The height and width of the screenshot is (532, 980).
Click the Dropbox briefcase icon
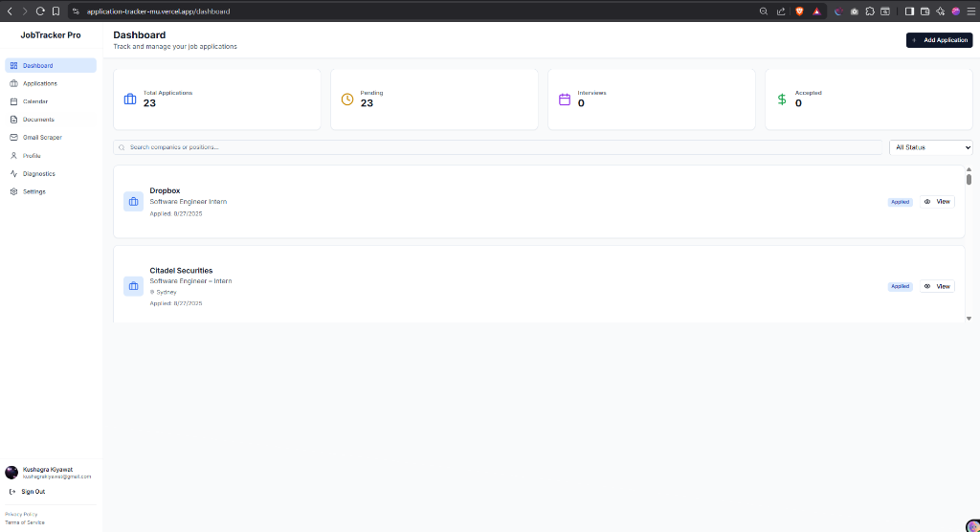pyautogui.click(x=133, y=202)
